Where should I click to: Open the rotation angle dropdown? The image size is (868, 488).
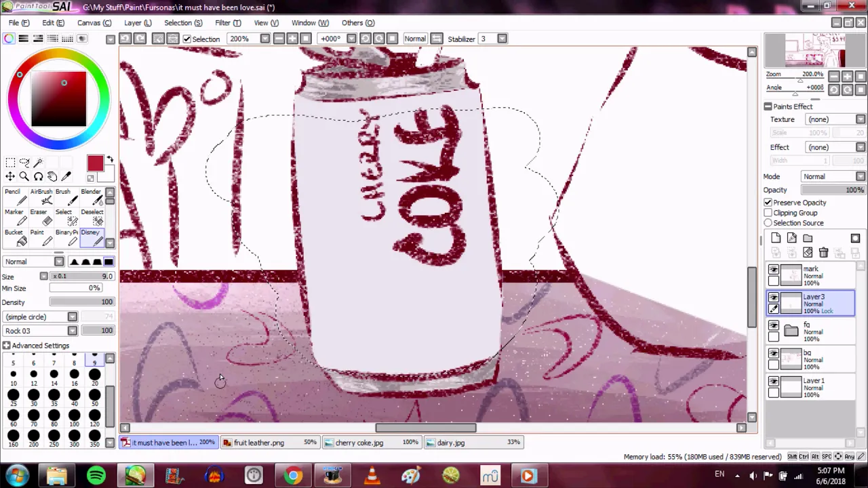[x=351, y=39]
